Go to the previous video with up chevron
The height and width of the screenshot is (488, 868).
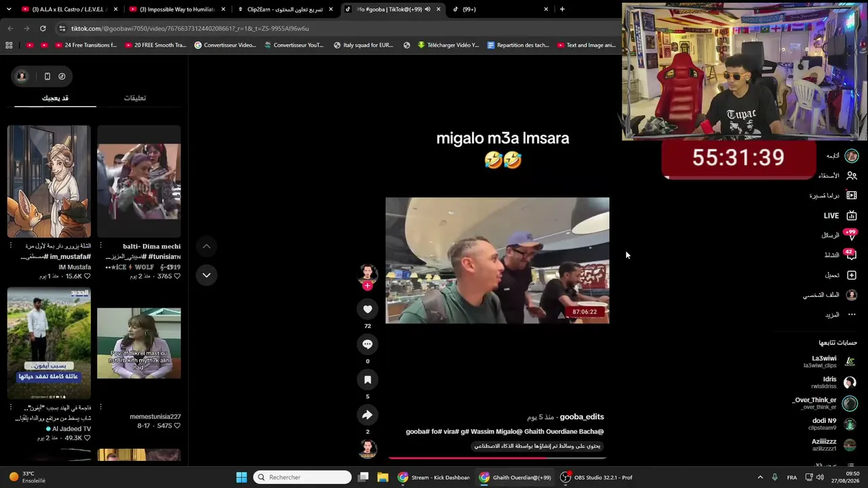(206, 246)
